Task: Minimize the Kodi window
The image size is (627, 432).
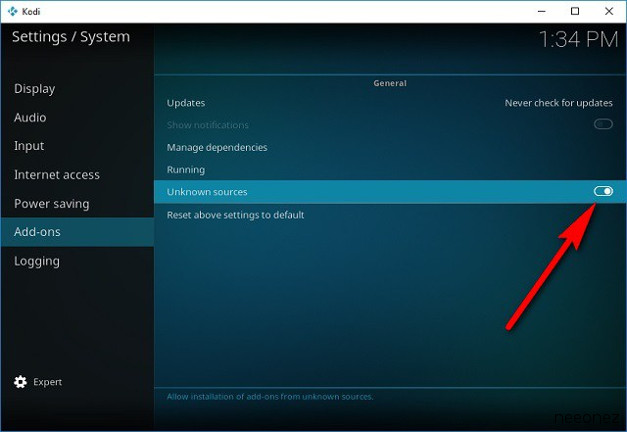Action: [541, 11]
